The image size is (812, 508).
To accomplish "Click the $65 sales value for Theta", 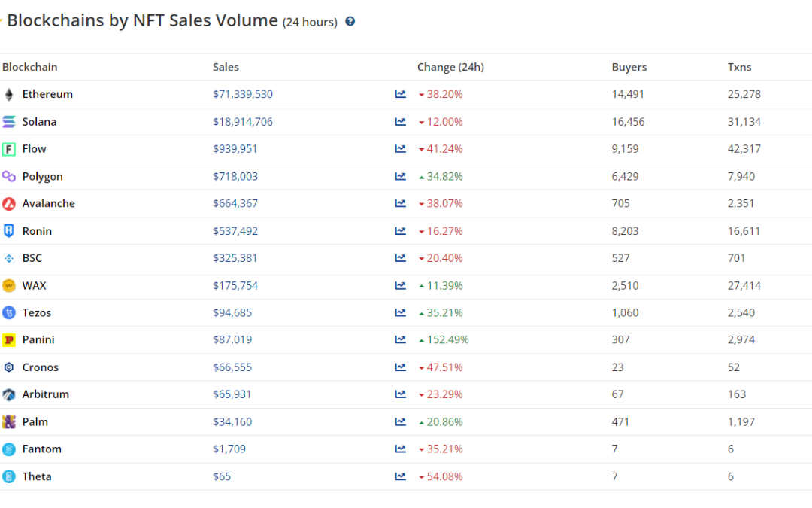I will tap(222, 476).
